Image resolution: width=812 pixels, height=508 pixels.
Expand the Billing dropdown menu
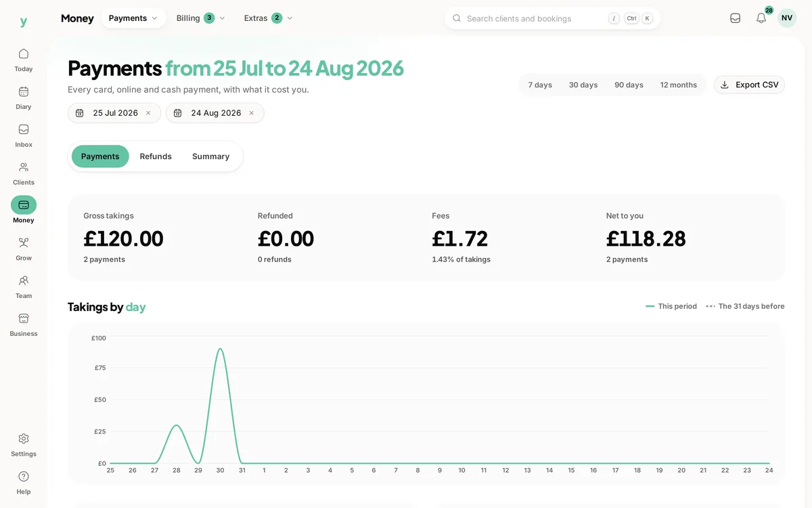pyautogui.click(x=200, y=18)
